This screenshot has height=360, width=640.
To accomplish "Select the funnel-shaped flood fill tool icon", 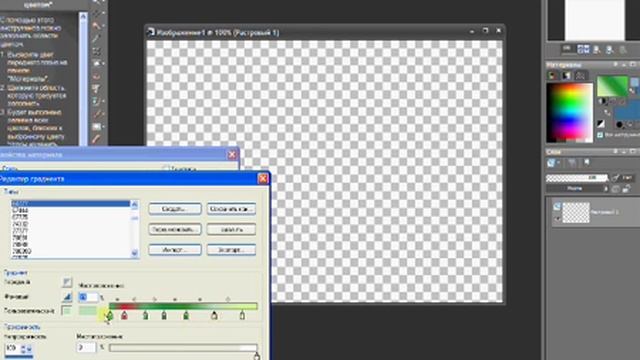I will click(96, 89).
